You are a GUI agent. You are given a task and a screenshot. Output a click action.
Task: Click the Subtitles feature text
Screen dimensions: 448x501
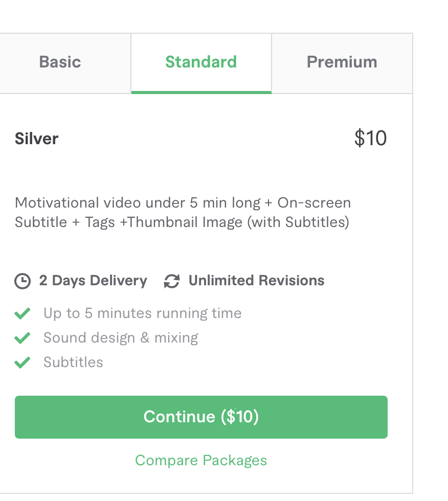[73, 362]
